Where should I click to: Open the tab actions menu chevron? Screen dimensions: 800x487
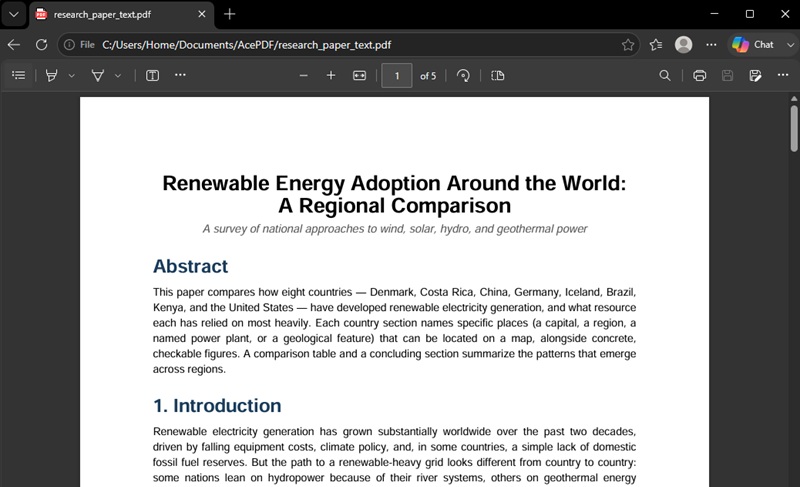click(x=14, y=14)
